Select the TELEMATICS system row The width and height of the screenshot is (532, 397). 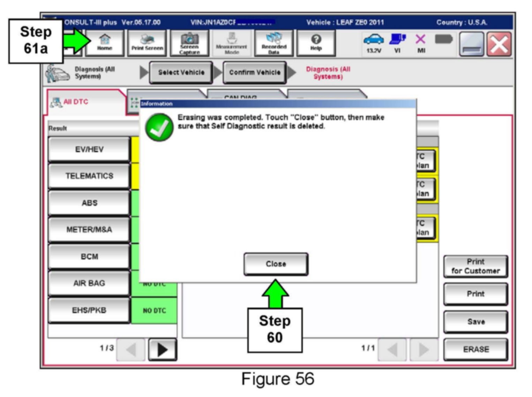pos(89,176)
